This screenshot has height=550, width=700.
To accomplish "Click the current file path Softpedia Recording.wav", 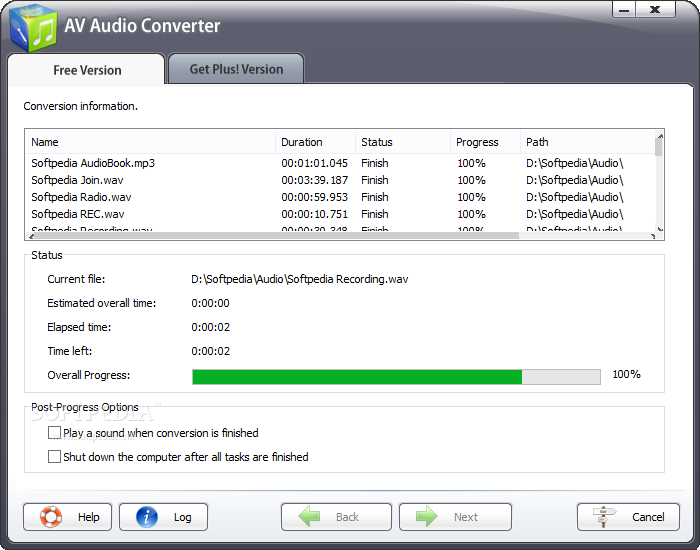I will [300, 279].
